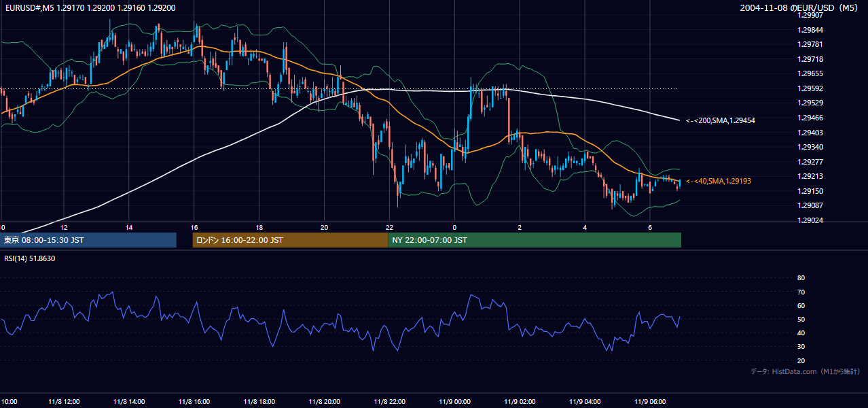Click hour label 0 between 22 and 2
The height and width of the screenshot is (408, 868).
[454, 227]
